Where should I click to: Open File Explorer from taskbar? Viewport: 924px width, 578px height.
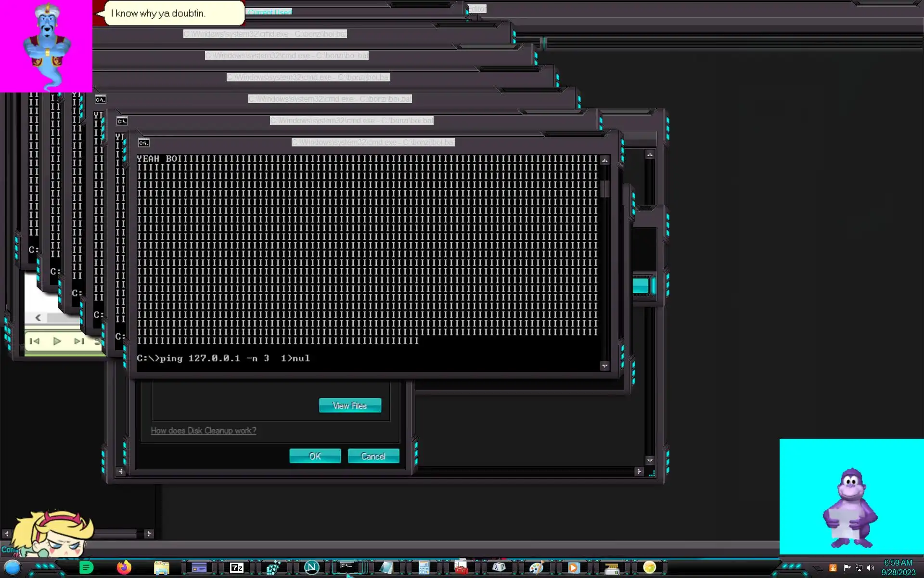pos(161,568)
